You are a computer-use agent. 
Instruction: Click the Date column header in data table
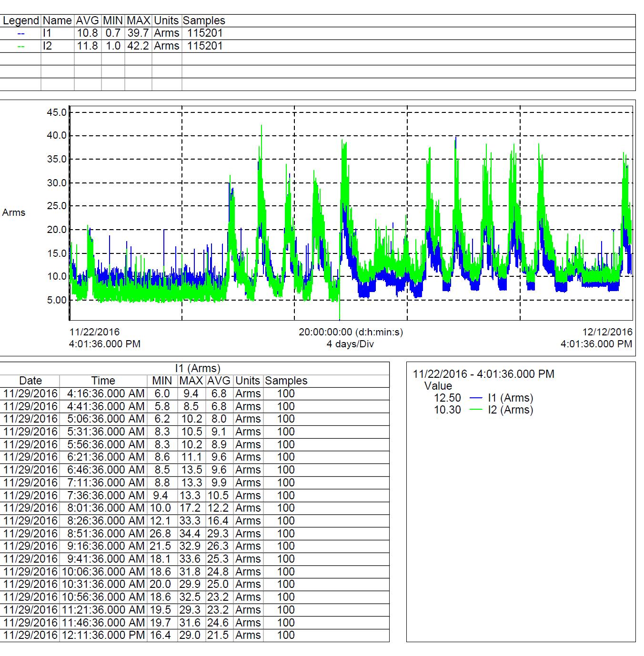[30, 381]
